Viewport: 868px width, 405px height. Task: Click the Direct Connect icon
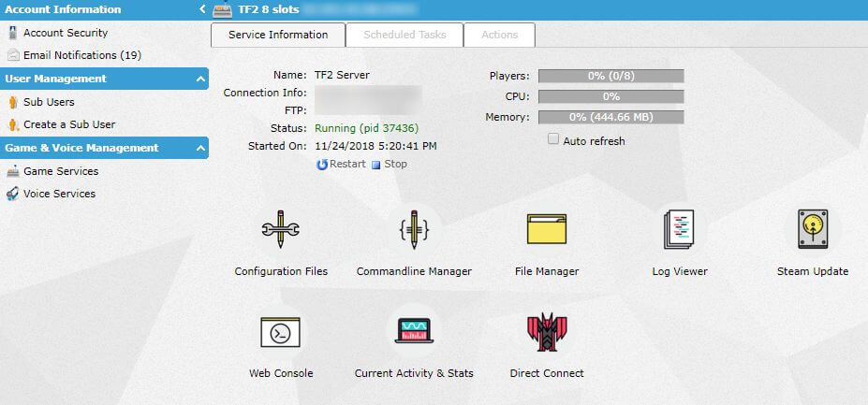click(x=547, y=334)
